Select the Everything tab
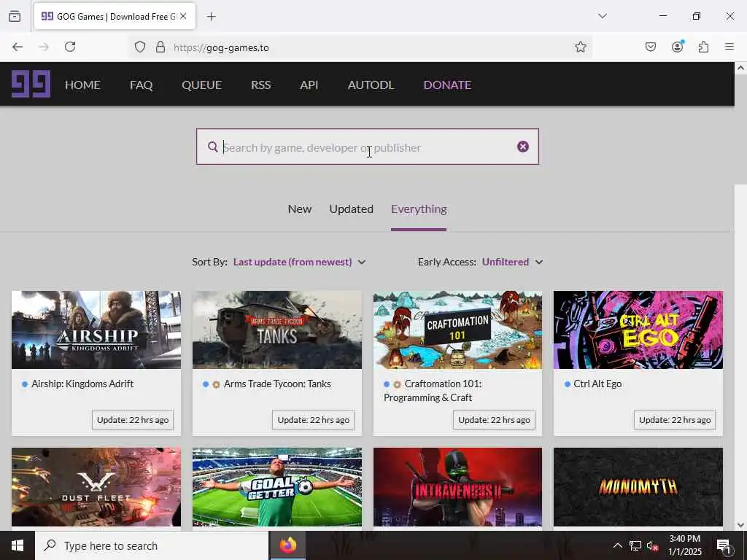This screenshot has height=560, width=747. point(419,209)
